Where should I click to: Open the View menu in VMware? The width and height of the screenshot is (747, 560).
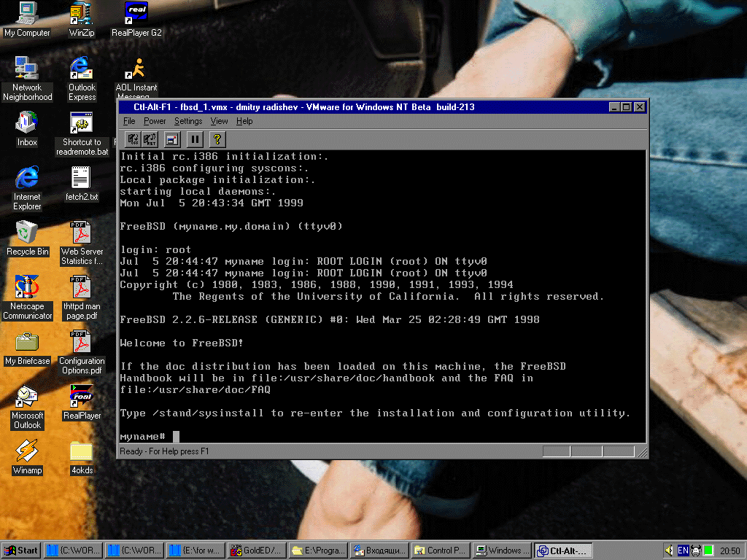click(x=219, y=122)
